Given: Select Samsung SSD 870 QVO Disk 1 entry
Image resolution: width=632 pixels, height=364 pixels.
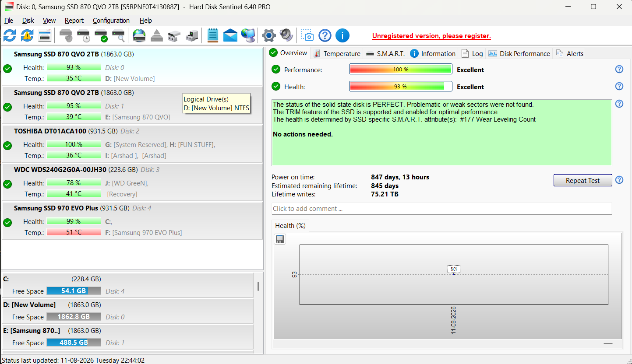Looking at the screenshot, I should [x=132, y=105].
